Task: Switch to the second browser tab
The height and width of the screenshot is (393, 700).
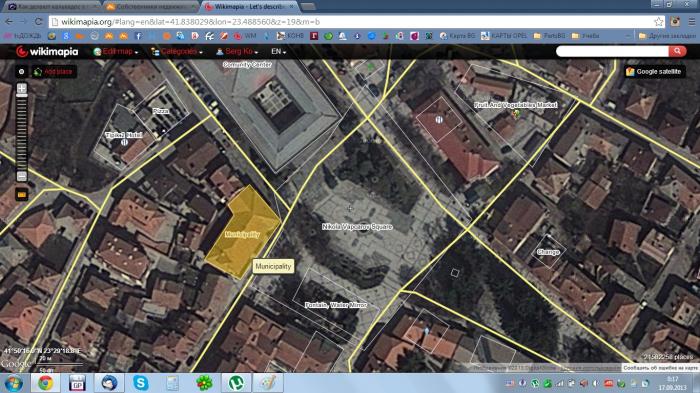Action: (x=151, y=7)
